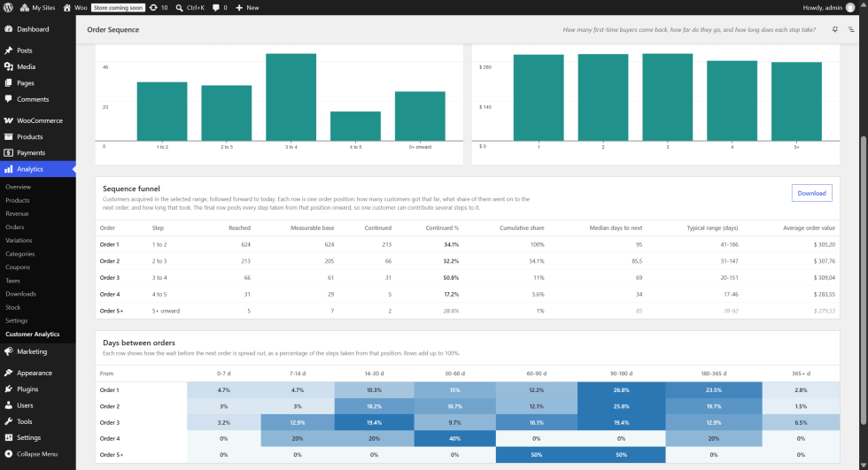Open the Variations analytics submenu

pyautogui.click(x=19, y=241)
